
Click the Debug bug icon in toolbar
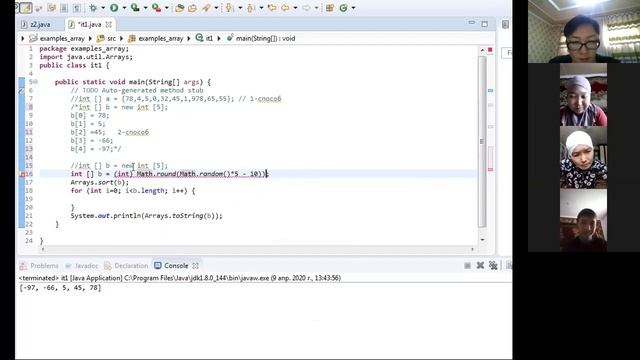[93, 8]
